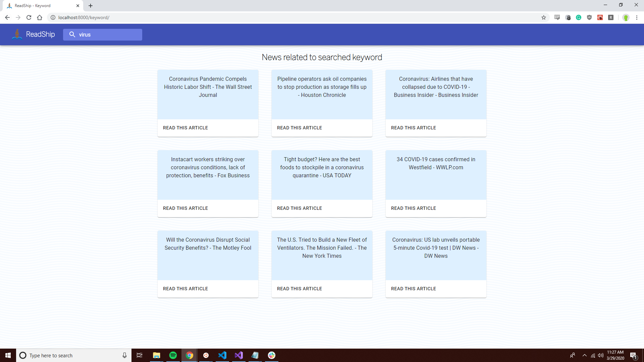
Task: Click the address bar URL
Action: (x=84, y=17)
